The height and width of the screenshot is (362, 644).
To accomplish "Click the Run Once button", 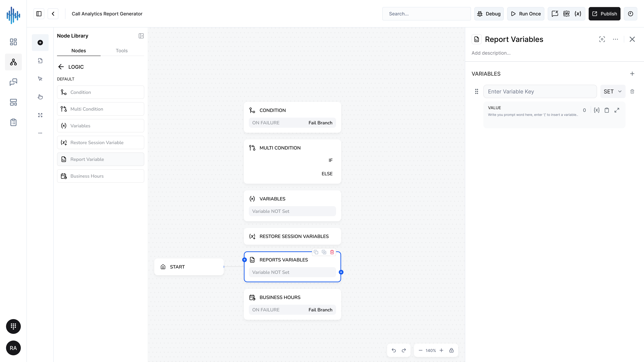I will (525, 14).
